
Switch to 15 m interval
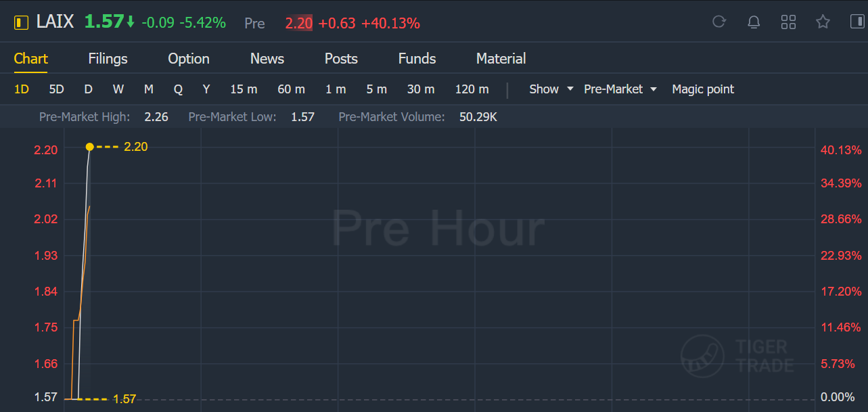244,89
